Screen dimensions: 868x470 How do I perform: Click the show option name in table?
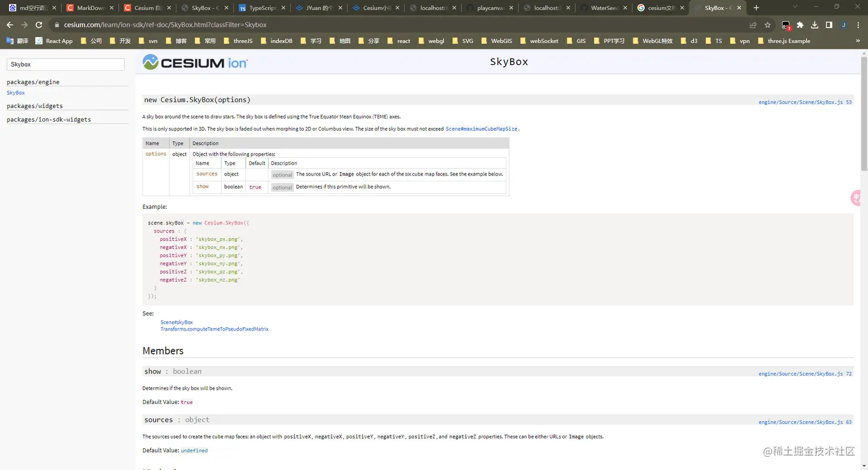[203, 187]
